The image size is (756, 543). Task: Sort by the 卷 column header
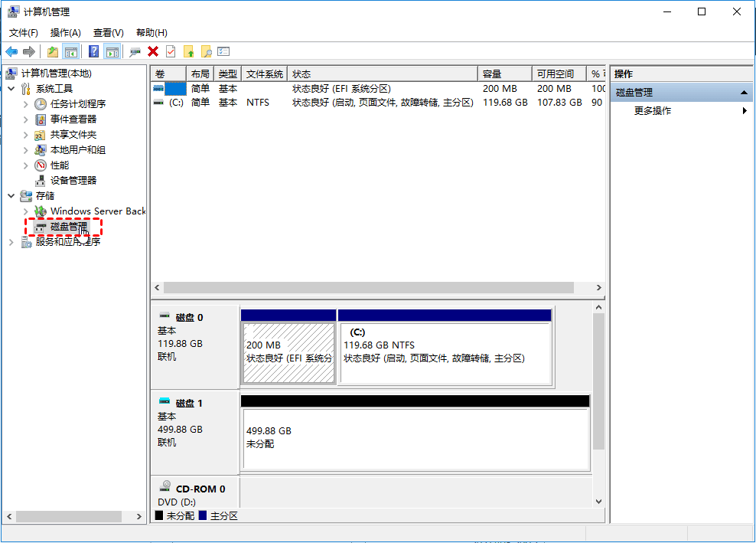[169, 74]
